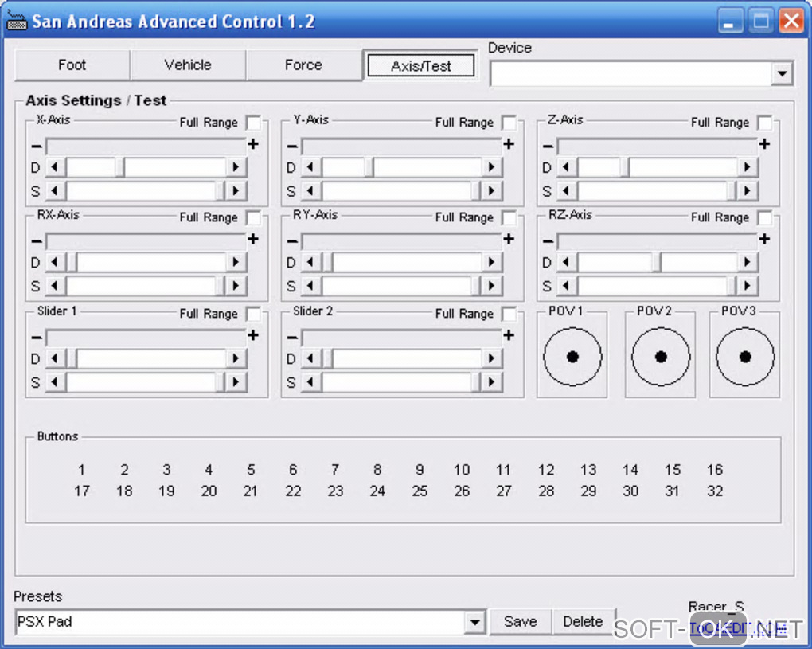Click RX-Axis D scrollbar left arrow

point(55,262)
